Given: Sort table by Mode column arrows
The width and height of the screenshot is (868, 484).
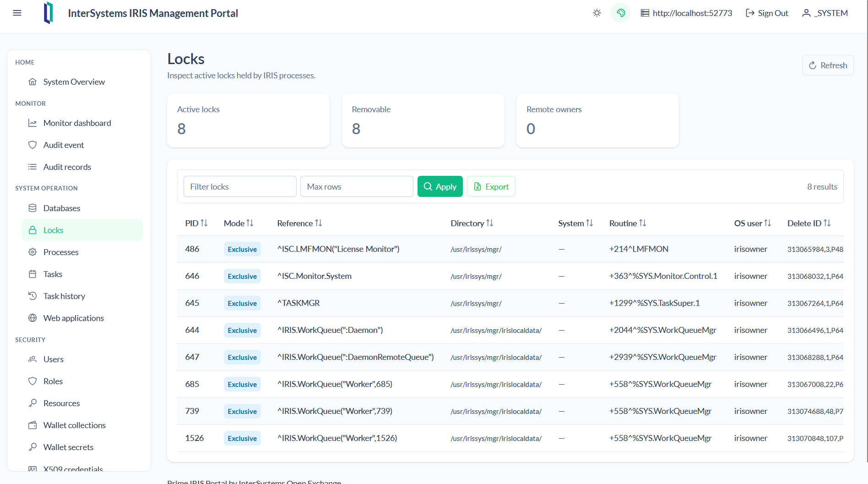Looking at the screenshot, I should tap(250, 223).
